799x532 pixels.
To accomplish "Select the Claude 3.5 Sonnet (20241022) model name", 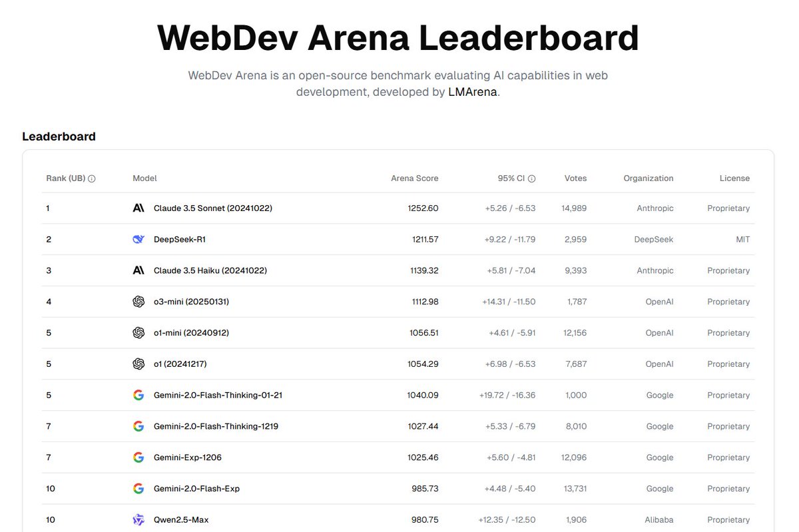I will point(213,208).
